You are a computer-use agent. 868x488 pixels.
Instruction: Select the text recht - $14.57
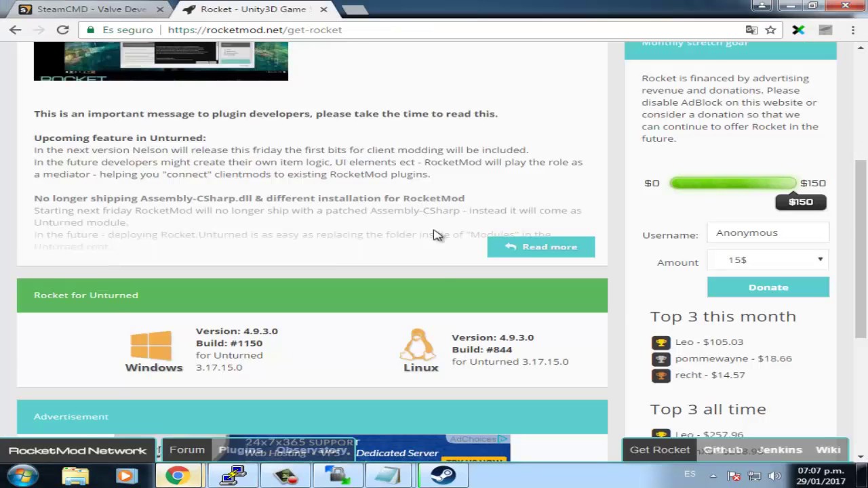(709, 375)
